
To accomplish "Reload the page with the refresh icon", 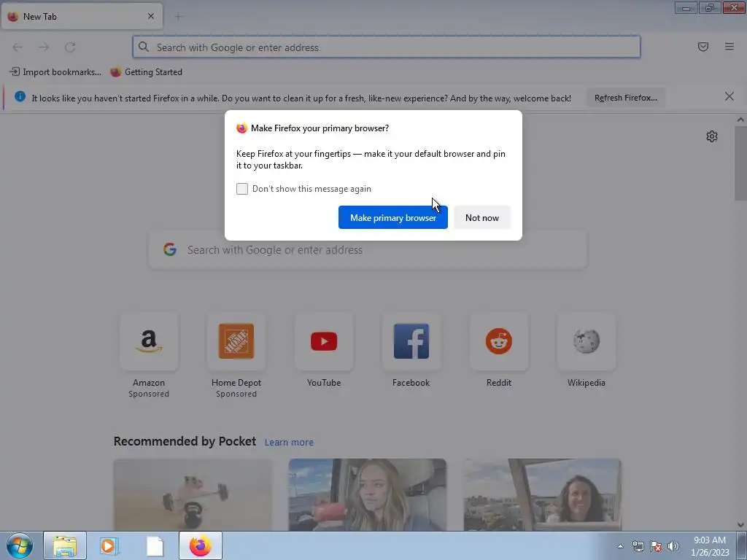I will tap(70, 47).
